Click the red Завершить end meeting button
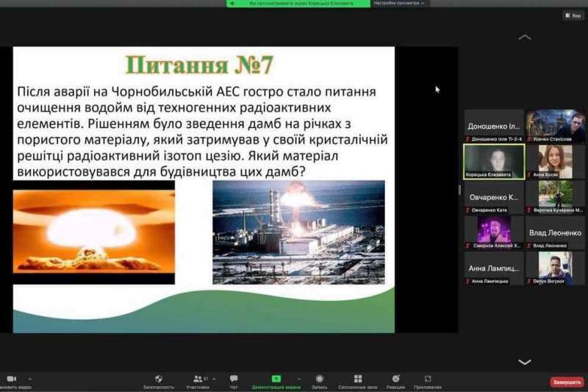Image resolution: width=588 pixels, height=392 pixels. [x=567, y=382]
